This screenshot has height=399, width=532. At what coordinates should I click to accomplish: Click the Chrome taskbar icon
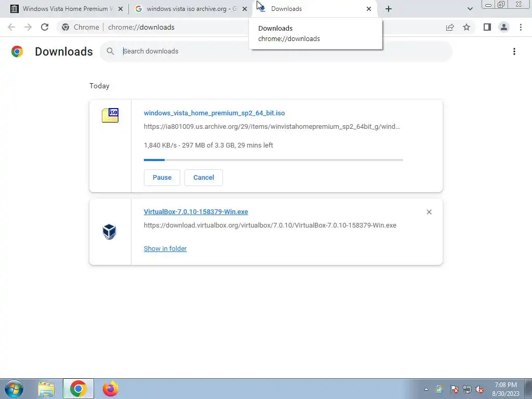(x=78, y=389)
